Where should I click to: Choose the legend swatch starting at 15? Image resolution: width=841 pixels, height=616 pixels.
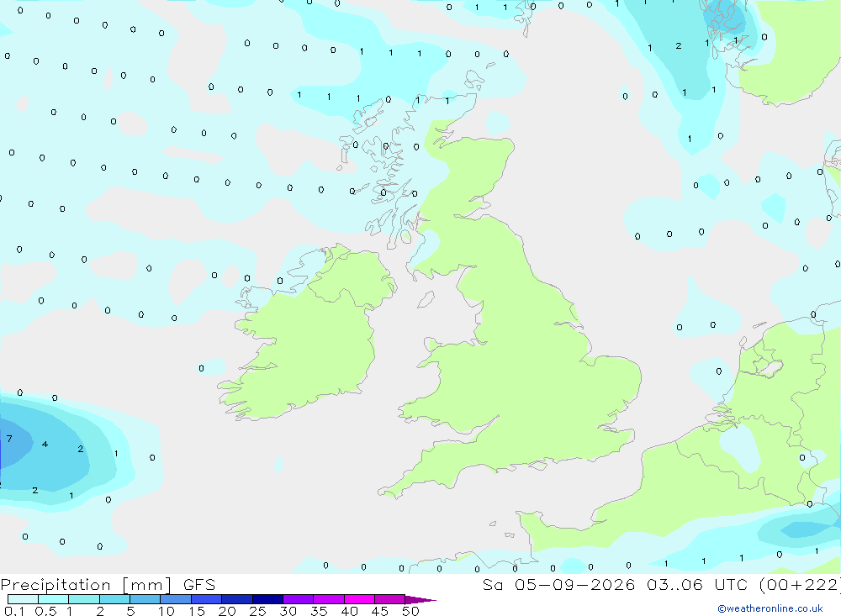(207, 599)
